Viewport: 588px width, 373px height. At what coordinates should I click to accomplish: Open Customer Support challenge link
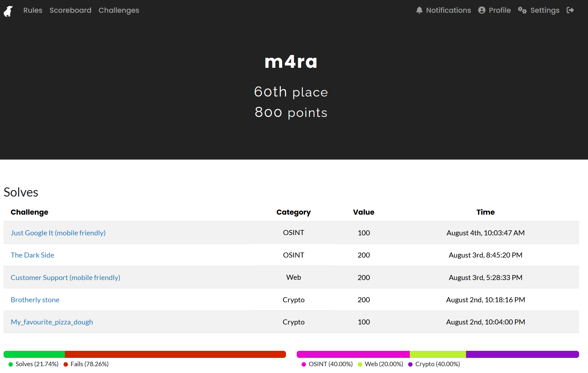pos(65,278)
